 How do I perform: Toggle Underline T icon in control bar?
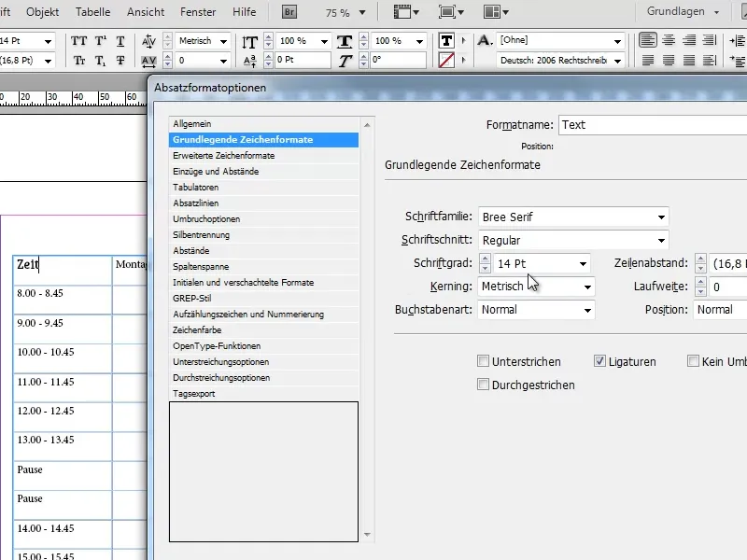point(120,41)
